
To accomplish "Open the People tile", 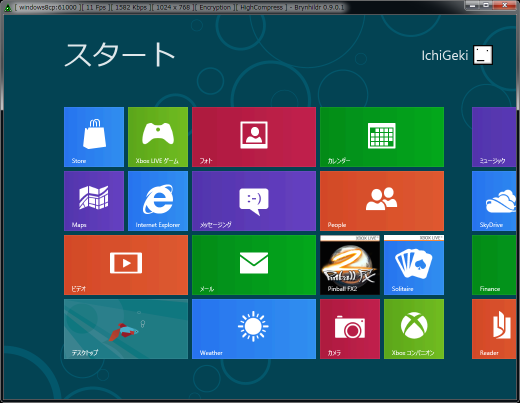I will (382, 201).
